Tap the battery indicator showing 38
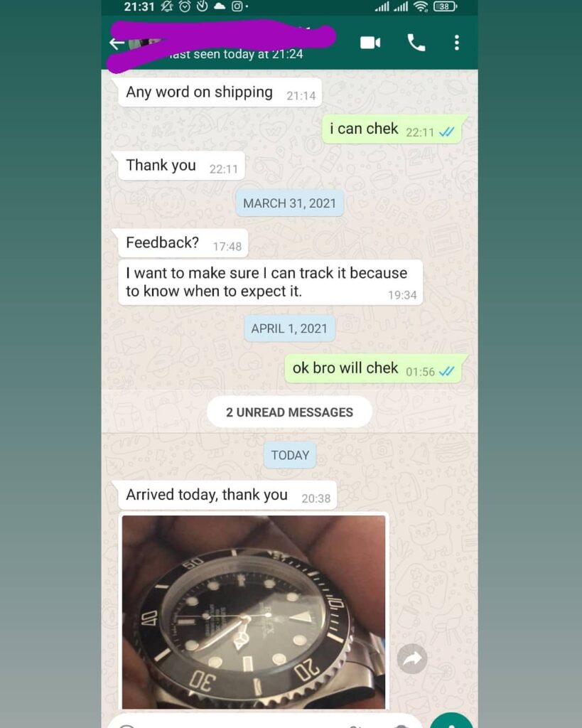The image size is (582, 728). pos(445,6)
